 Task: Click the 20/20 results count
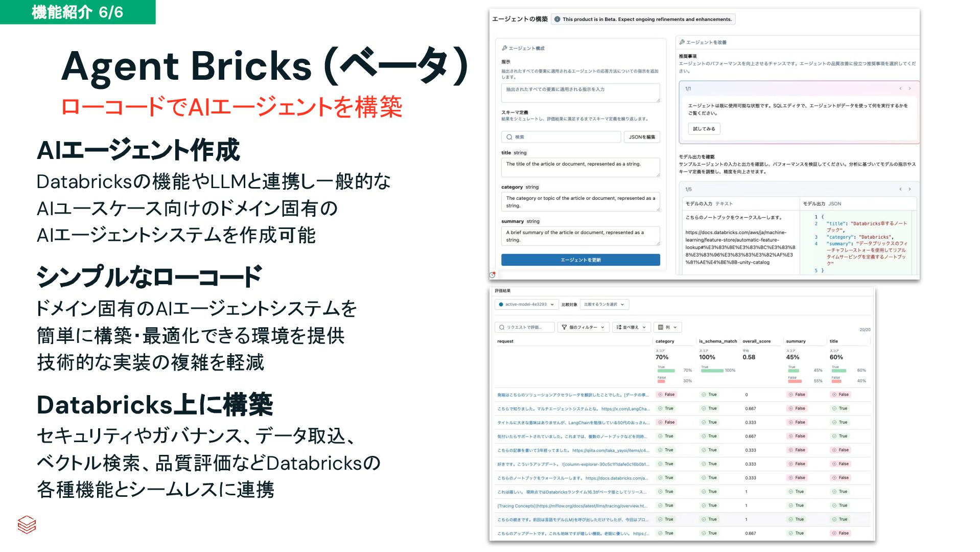coord(865,330)
